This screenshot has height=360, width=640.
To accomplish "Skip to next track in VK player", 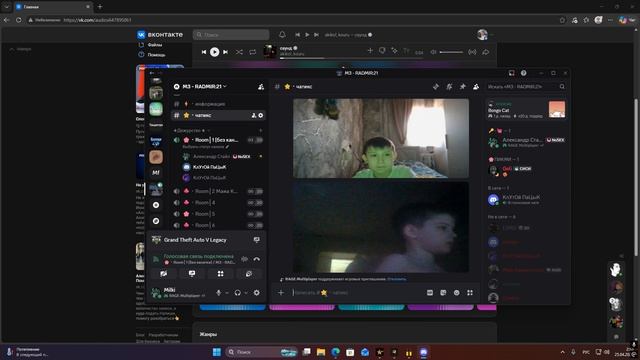I will click(x=225, y=52).
